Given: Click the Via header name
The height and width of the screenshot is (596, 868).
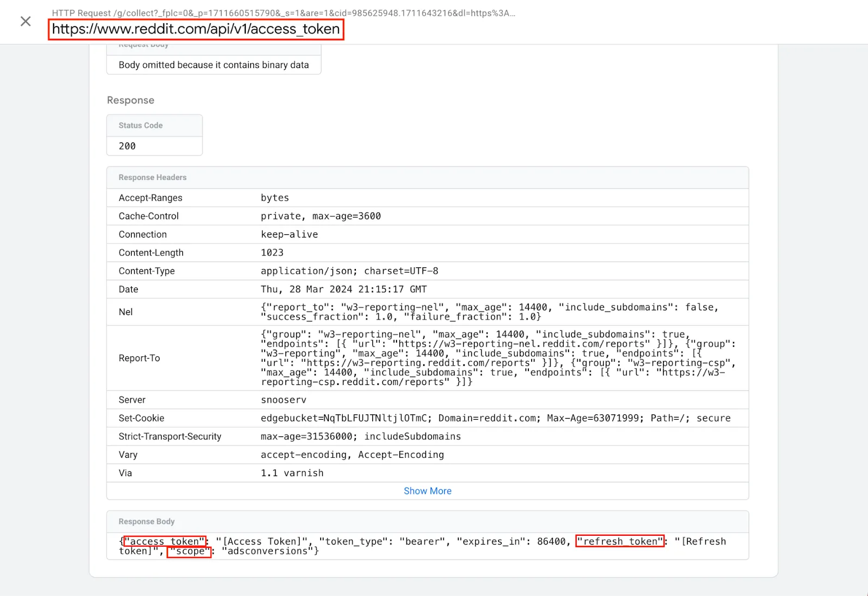Looking at the screenshot, I should (x=125, y=473).
